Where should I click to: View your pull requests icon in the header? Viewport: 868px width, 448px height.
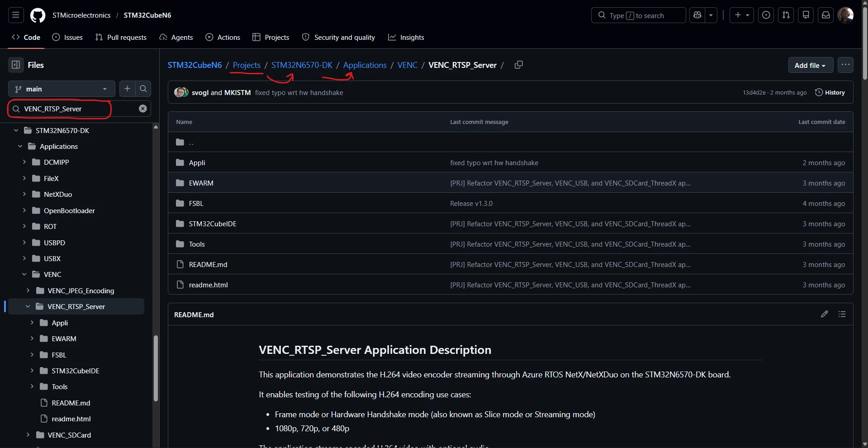(x=786, y=15)
